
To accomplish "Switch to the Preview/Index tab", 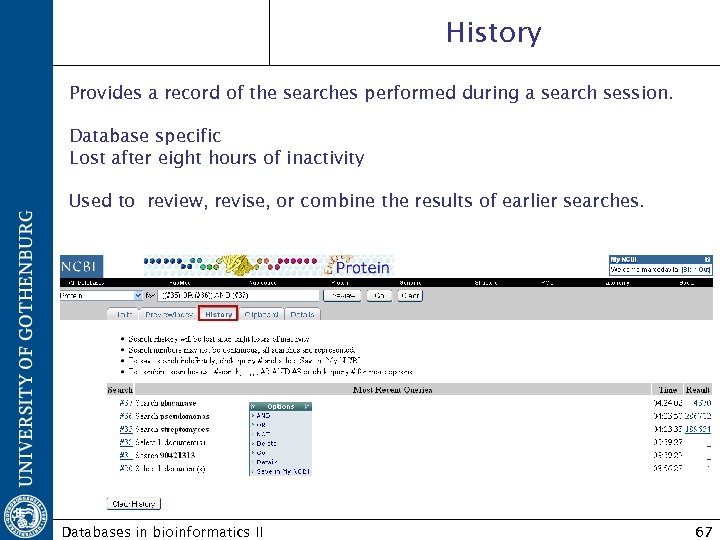I will pyautogui.click(x=169, y=315).
